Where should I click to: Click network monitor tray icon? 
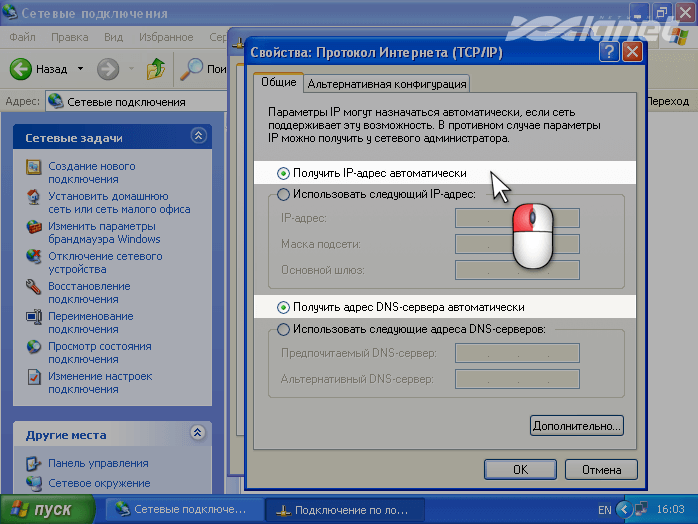[641, 509]
